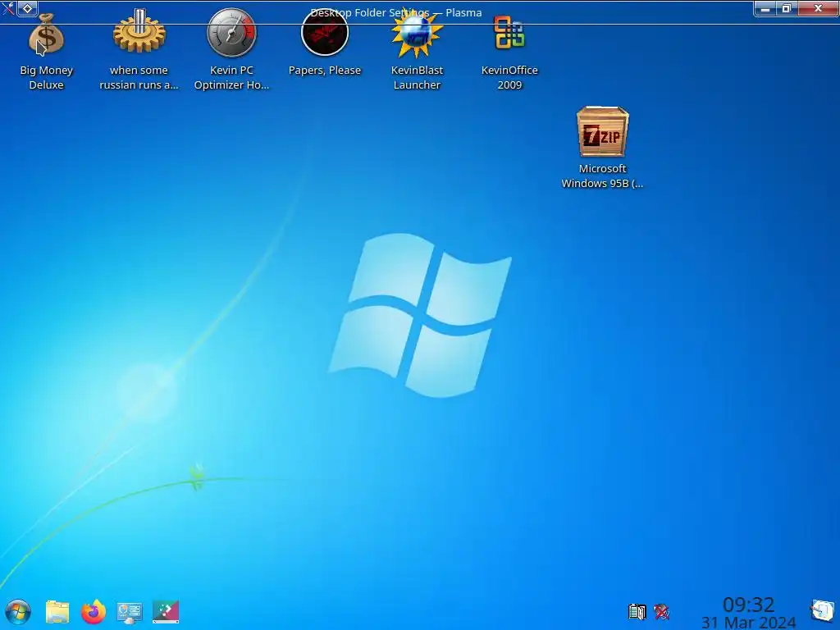Image resolution: width=840 pixels, height=630 pixels.
Task: Open the Start menu orb in the taskbar
Action: click(18, 612)
